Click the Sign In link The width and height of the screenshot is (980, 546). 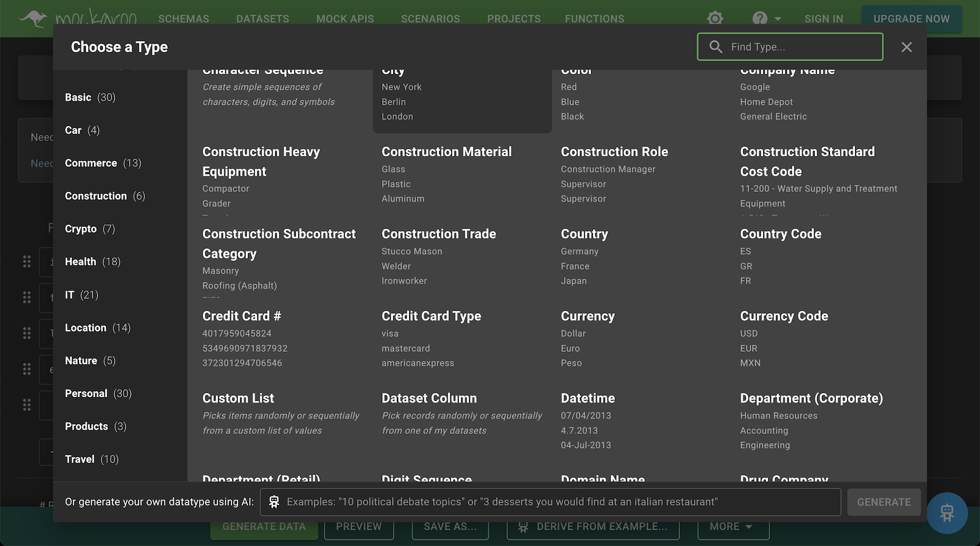click(823, 19)
